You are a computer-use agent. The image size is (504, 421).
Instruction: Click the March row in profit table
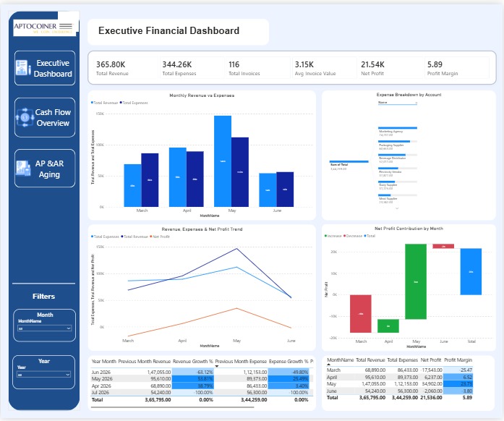pos(400,370)
